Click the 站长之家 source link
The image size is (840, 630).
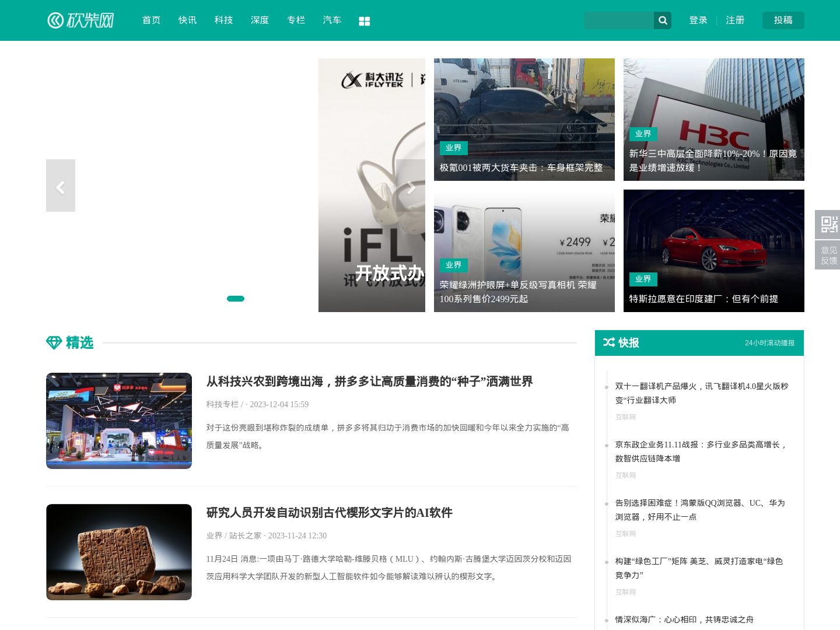tap(245, 535)
